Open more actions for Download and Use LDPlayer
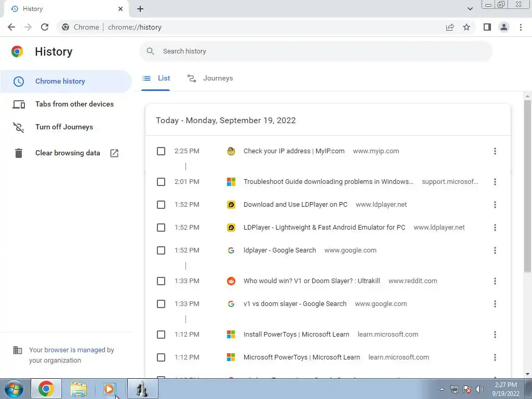Screen dimensions: 532x399 click(x=495, y=205)
